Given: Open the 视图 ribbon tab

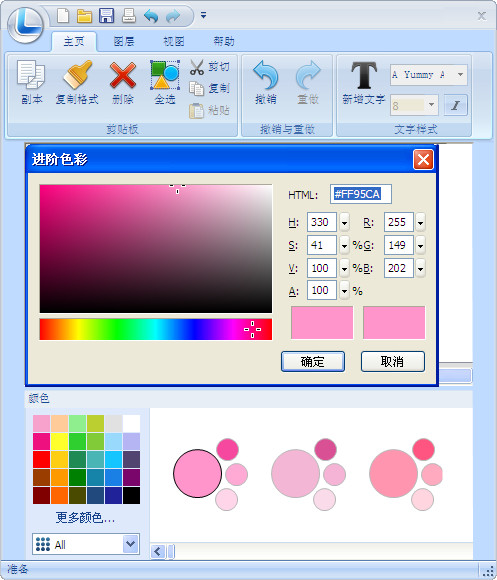Looking at the screenshot, I should pos(174,41).
